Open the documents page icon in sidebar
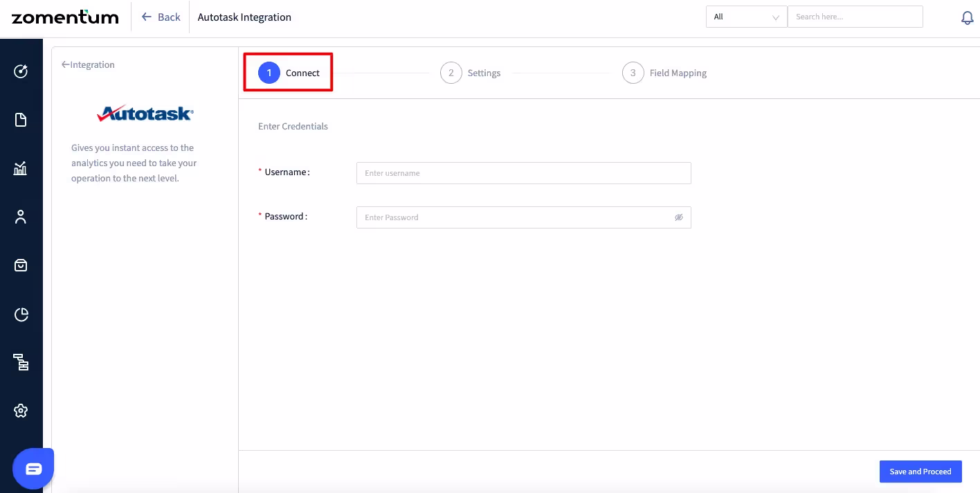This screenshot has width=980, height=493. point(21,120)
